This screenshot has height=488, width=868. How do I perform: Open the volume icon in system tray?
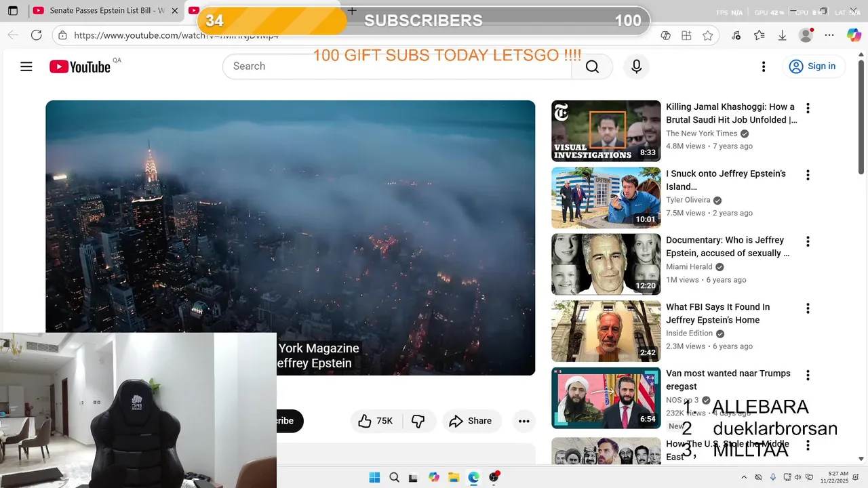click(x=799, y=477)
